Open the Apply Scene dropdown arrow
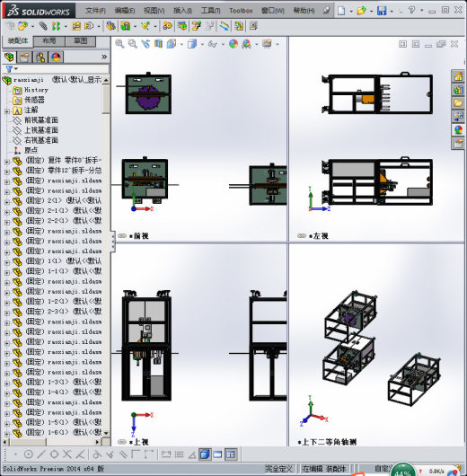Viewport: 467px width, 476px height. point(257,45)
